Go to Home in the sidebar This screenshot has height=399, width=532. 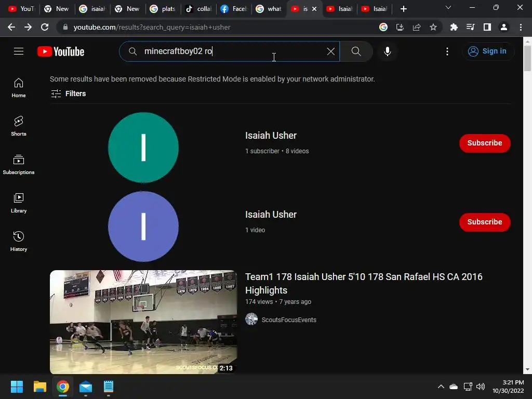19,88
